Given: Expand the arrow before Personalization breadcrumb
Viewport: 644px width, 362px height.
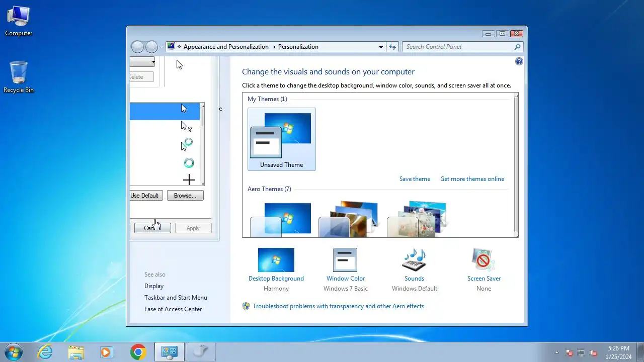Looking at the screenshot, I should pyautogui.click(x=274, y=47).
